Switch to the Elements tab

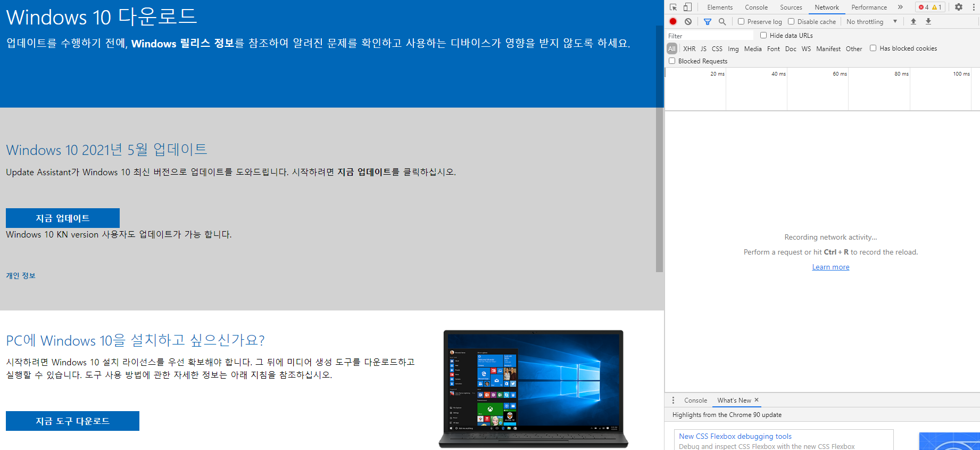[x=720, y=7]
